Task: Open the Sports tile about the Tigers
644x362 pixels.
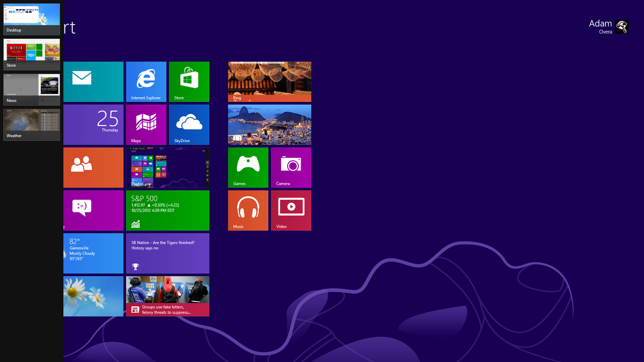Action: tap(167, 252)
